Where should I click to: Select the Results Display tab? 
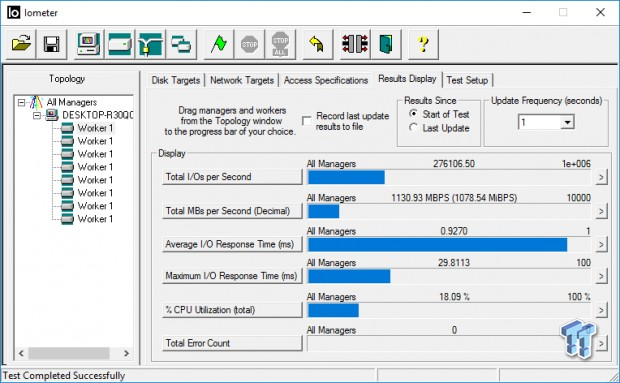pyautogui.click(x=407, y=79)
